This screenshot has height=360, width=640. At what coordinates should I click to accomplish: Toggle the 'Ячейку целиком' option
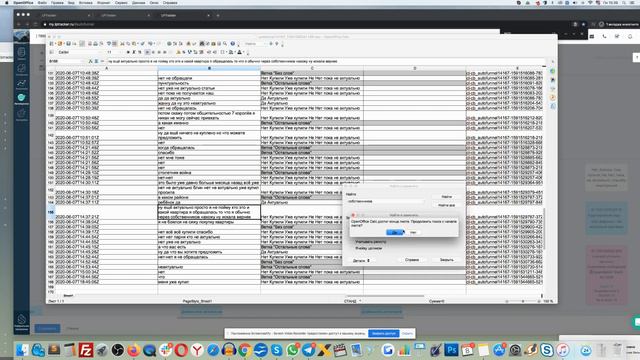point(368,248)
